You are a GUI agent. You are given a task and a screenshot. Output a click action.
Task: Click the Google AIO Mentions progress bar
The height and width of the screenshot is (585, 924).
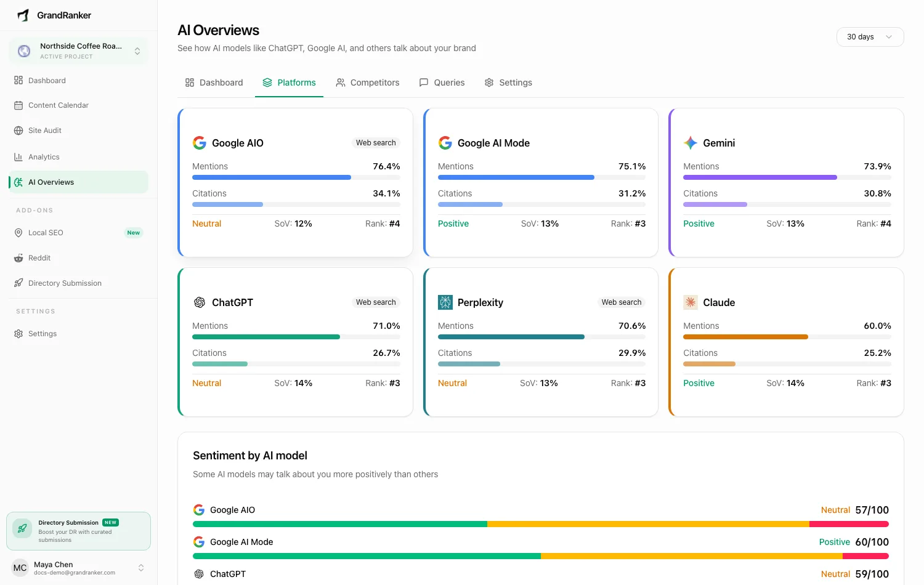click(296, 177)
